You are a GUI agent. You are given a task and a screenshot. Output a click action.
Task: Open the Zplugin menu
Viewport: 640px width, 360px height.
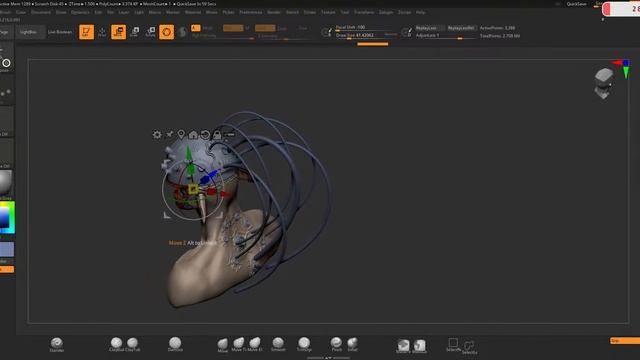[386, 12]
